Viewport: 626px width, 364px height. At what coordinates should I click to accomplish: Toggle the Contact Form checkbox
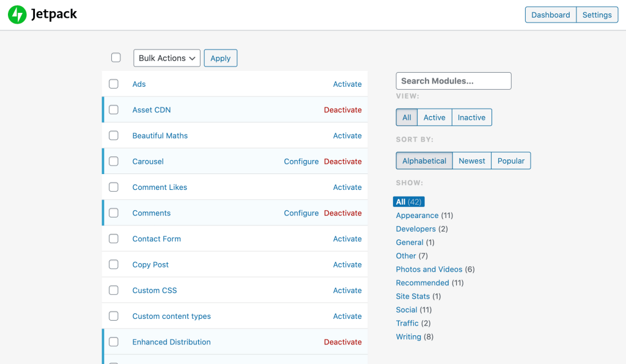(114, 239)
